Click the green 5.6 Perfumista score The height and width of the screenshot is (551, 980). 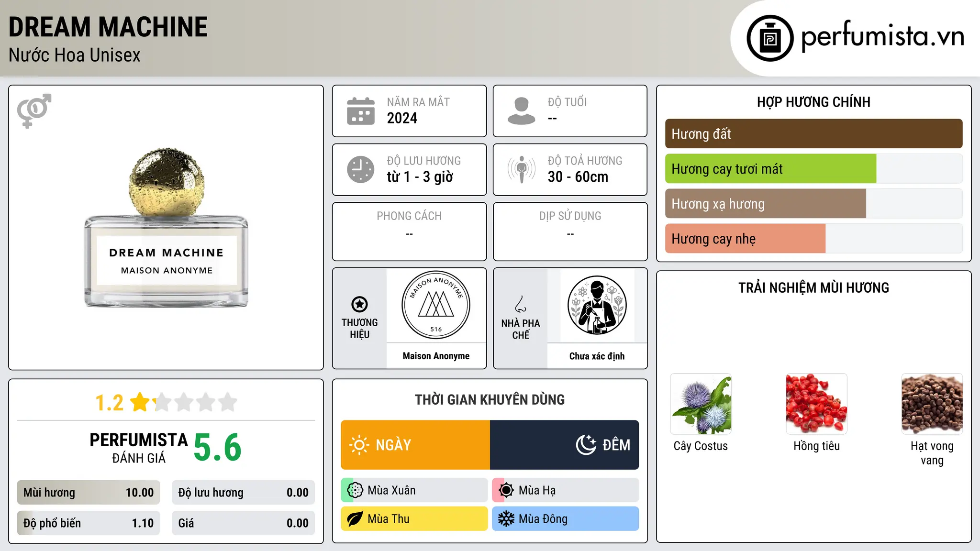217,448
